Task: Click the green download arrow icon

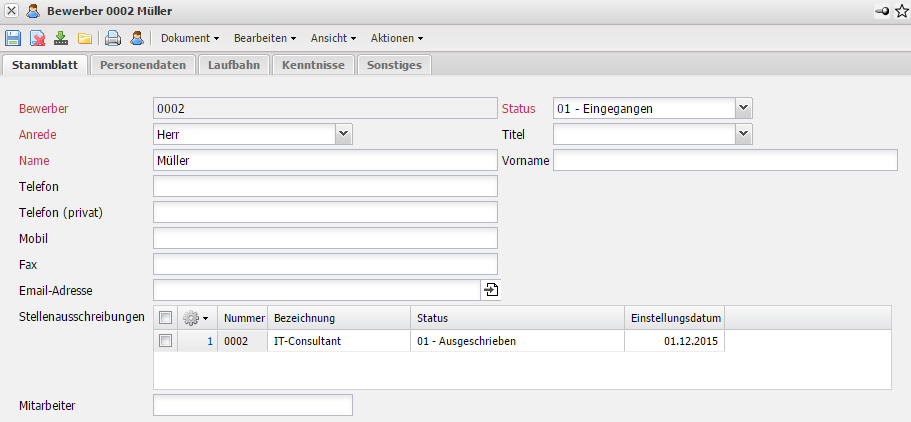Action: (x=61, y=38)
